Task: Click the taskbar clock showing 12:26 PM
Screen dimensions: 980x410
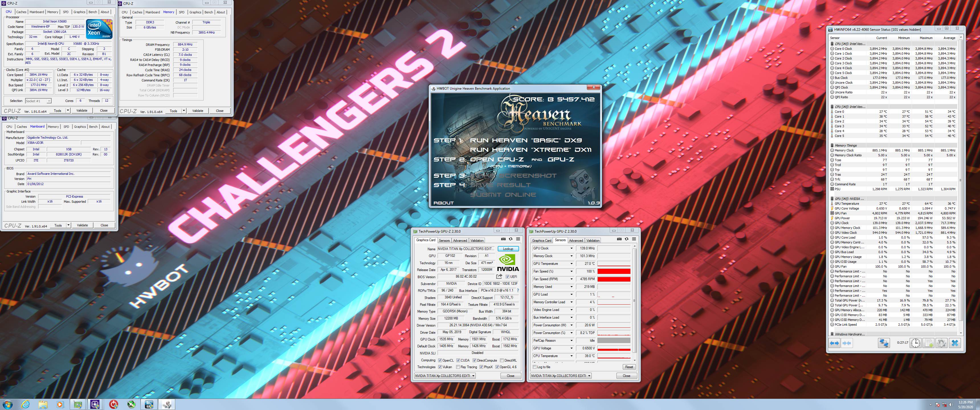Action: (965, 404)
